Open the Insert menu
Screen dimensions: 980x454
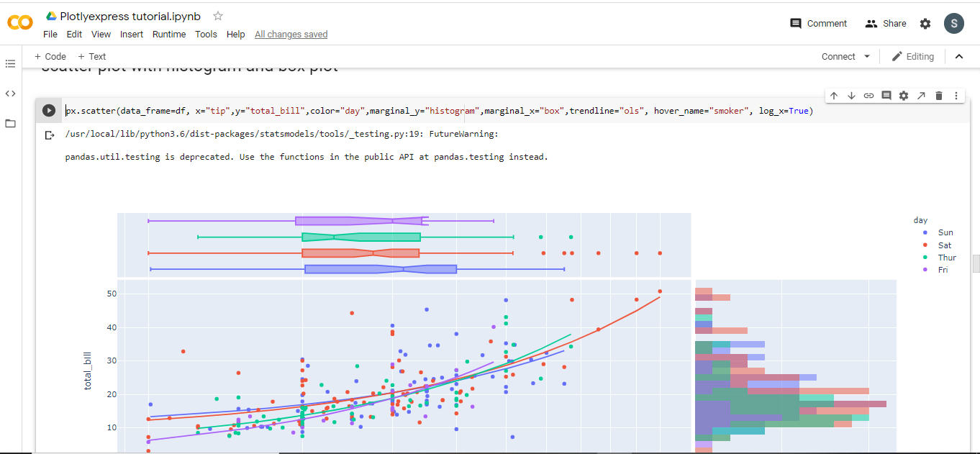pyautogui.click(x=132, y=34)
